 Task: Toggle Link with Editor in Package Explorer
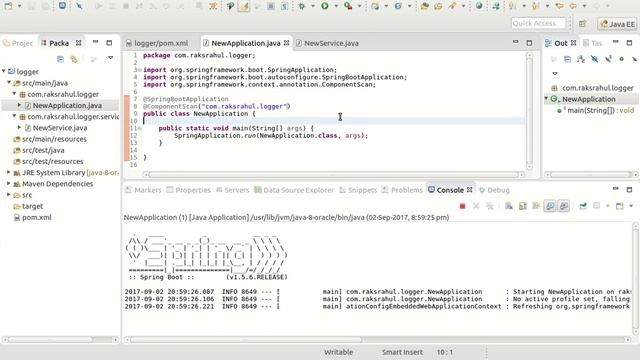coord(74,59)
